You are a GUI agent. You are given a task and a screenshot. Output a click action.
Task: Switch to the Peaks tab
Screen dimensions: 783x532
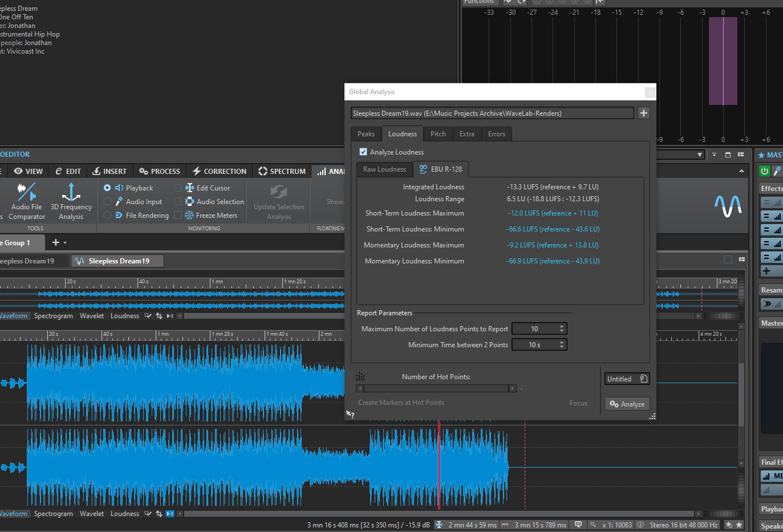point(366,134)
